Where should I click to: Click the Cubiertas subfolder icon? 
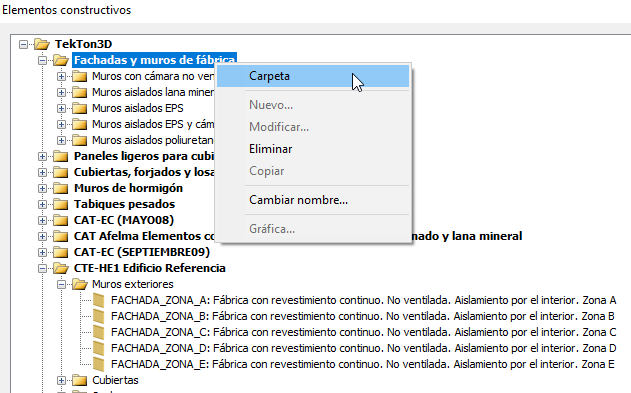click(x=80, y=380)
